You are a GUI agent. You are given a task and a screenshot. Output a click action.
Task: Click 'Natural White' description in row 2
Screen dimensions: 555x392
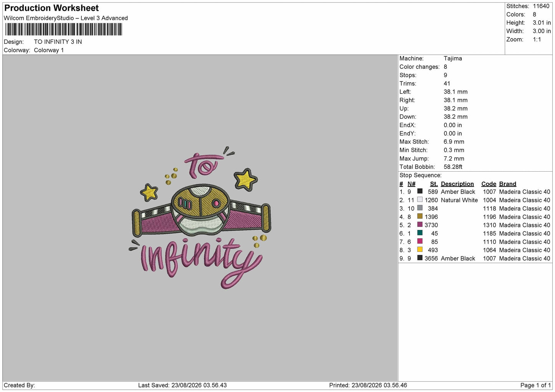459,200
